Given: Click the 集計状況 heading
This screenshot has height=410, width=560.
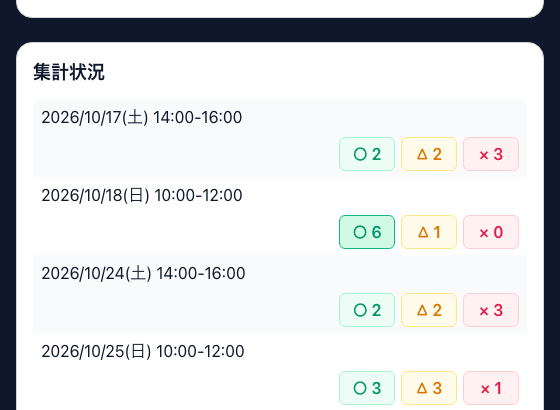Looking at the screenshot, I should point(69,72).
